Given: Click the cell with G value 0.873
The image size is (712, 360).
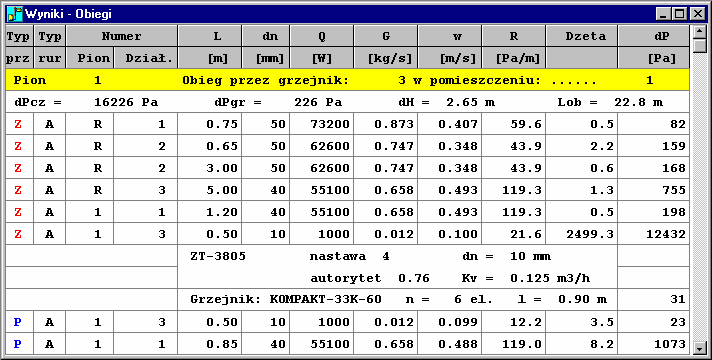Looking at the screenshot, I should [x=386, y=124].
